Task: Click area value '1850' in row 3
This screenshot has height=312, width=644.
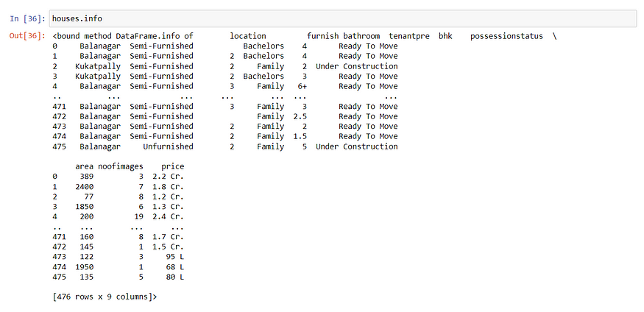Action: 84,207
